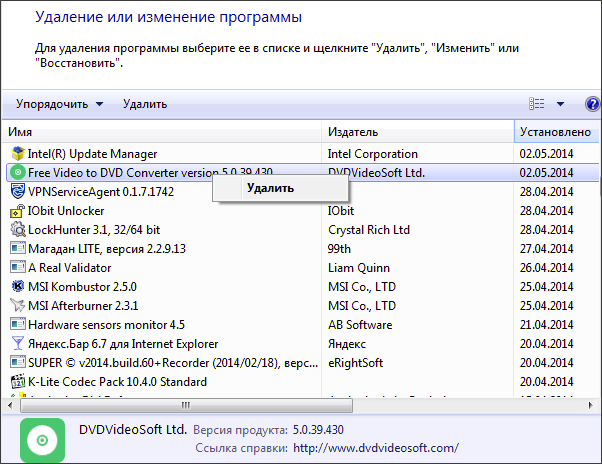Click the Intel Update Manager icon
The image size is (602, 464).
point(18,154)
